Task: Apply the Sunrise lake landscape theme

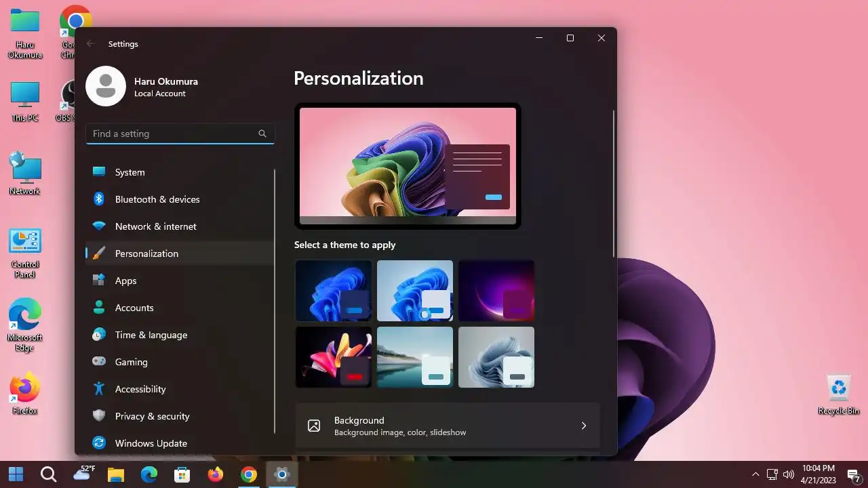Action: tap(415, 357)
